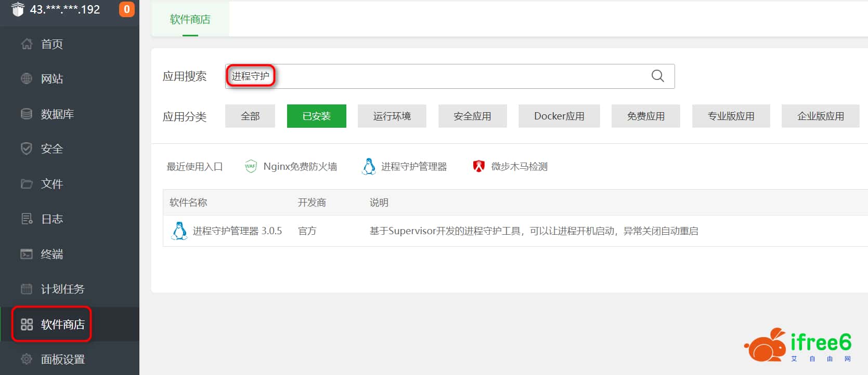
Task: Open the Terminal (终端) sidebar item
Action: [51, 254]
